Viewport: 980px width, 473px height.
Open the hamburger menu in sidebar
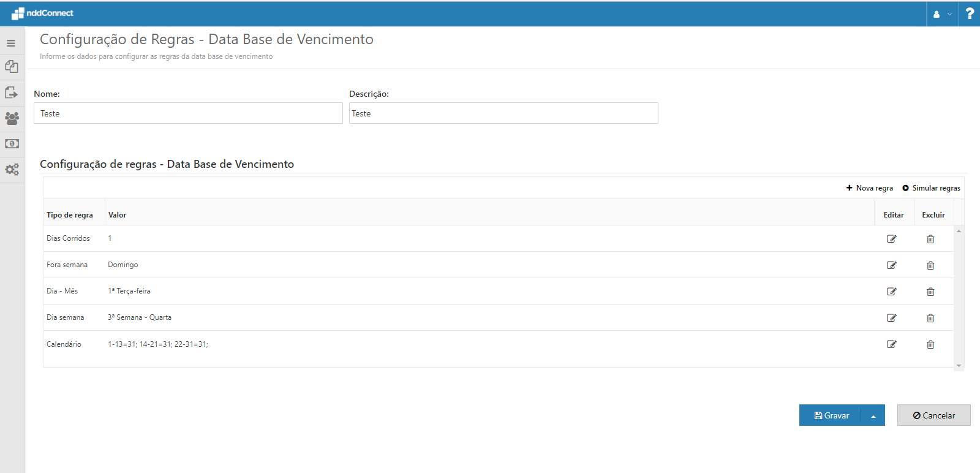[x=11, y=44]
